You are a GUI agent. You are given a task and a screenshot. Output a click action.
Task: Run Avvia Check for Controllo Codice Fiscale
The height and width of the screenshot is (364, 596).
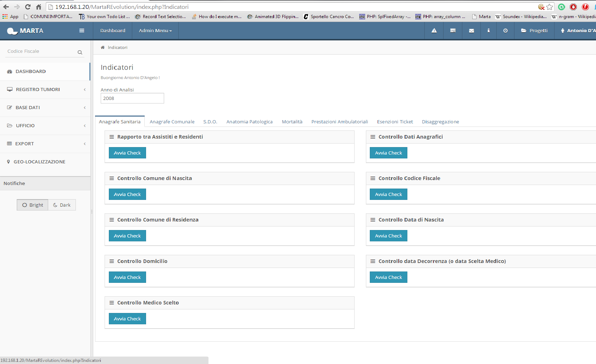point(388,194)
